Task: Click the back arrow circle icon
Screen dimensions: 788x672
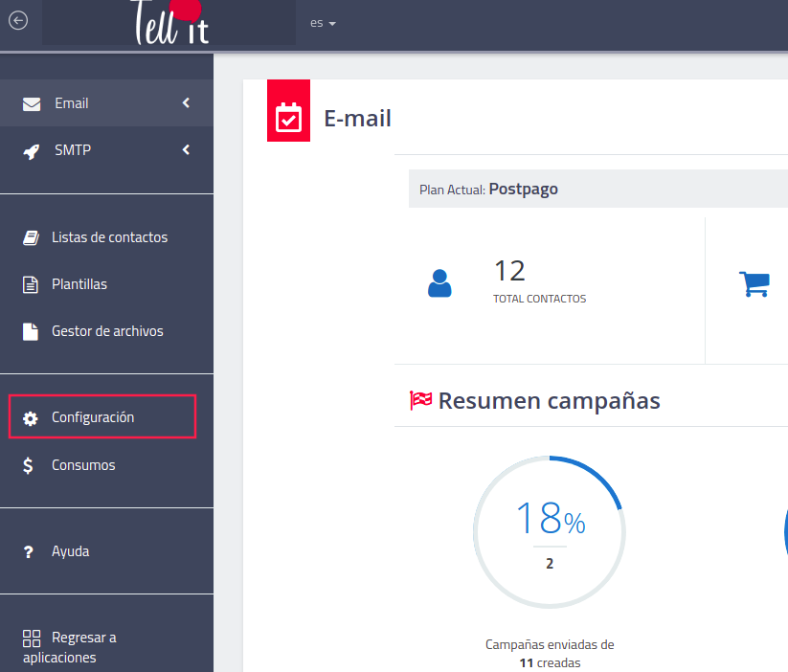Action: click(x=18, y=21)
